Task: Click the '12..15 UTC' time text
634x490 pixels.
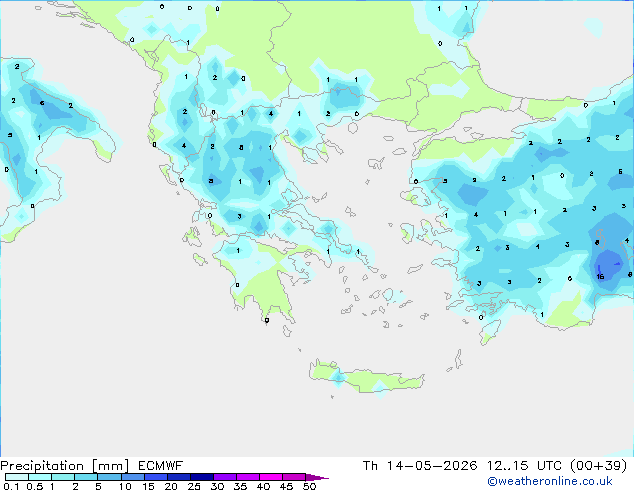Action: click(x=524, y=466)
